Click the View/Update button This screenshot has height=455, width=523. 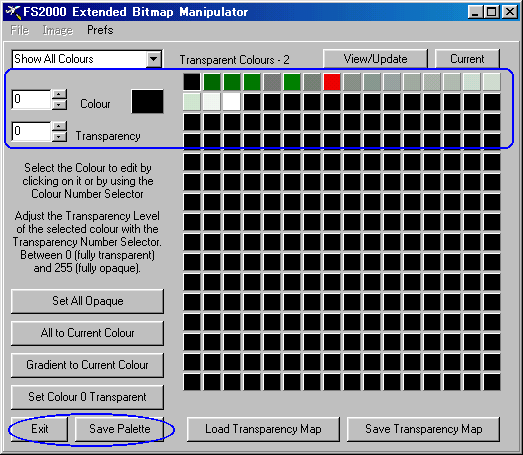[x=375, y=59]
